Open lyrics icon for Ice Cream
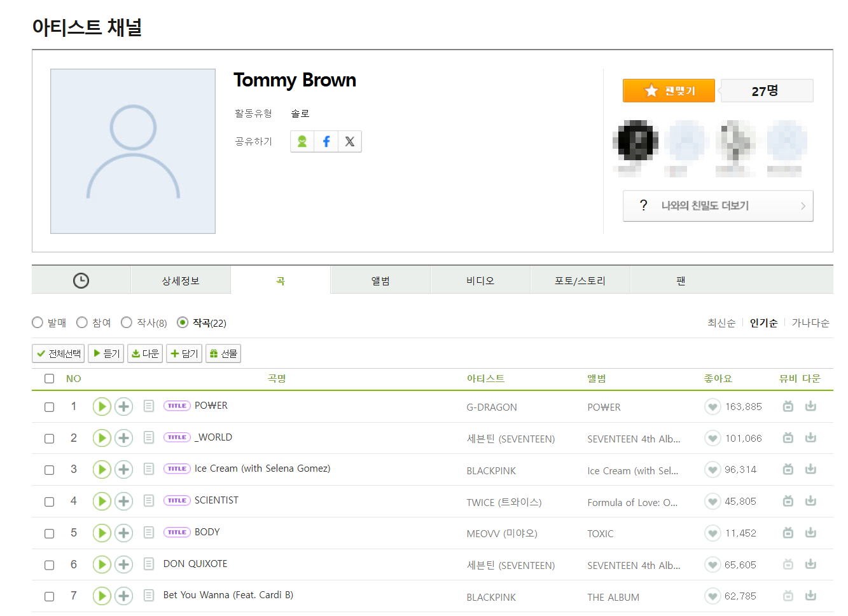Viewport: 848px width, 616px height. tap(149, 469)
